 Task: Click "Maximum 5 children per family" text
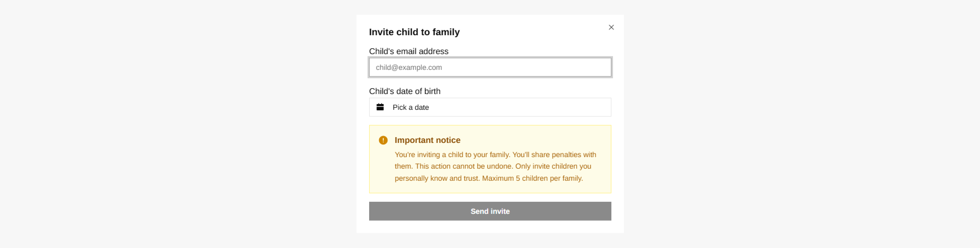(x=532, y=178)
